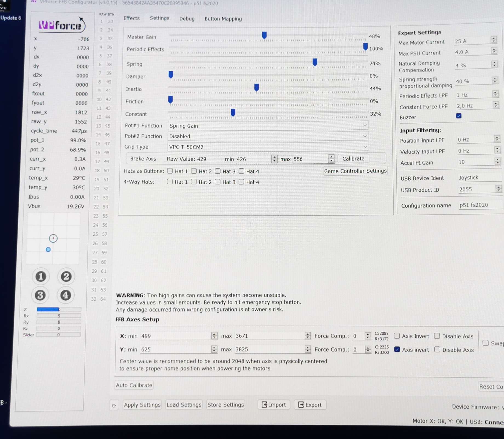Click the VPforce logo

point(62,25)
